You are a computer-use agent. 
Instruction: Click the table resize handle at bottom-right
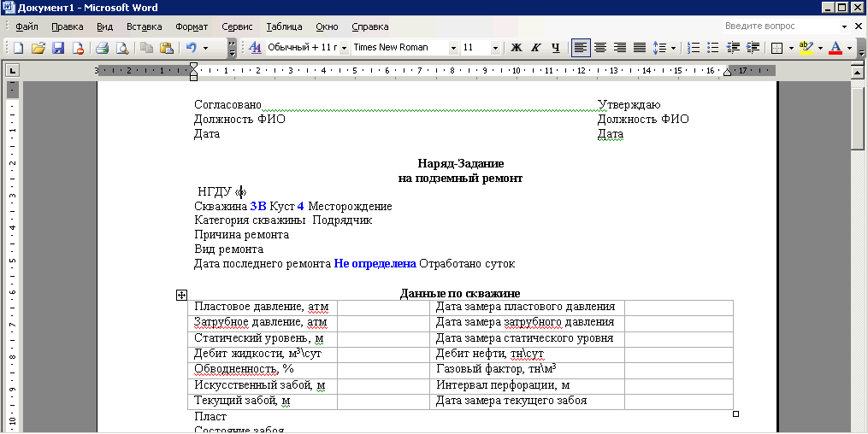point(735,413)
